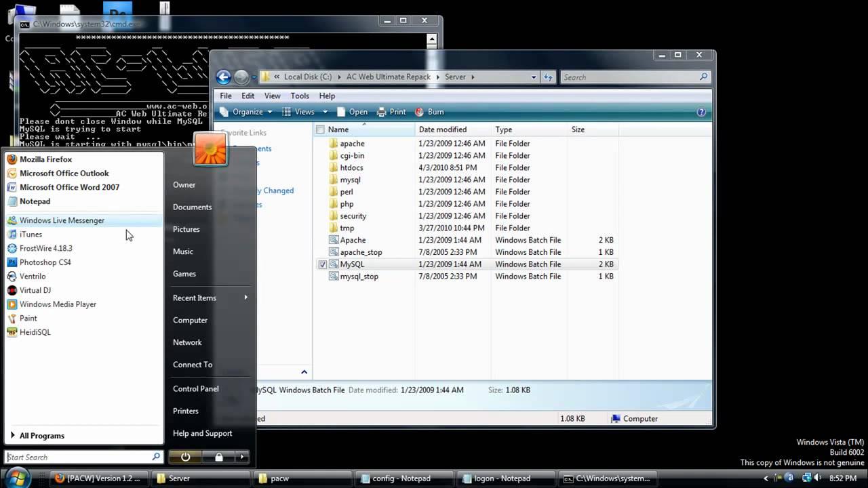Launch Photoshop CS4
Viewport: 868px width, 488px height.
coord(83,262)
